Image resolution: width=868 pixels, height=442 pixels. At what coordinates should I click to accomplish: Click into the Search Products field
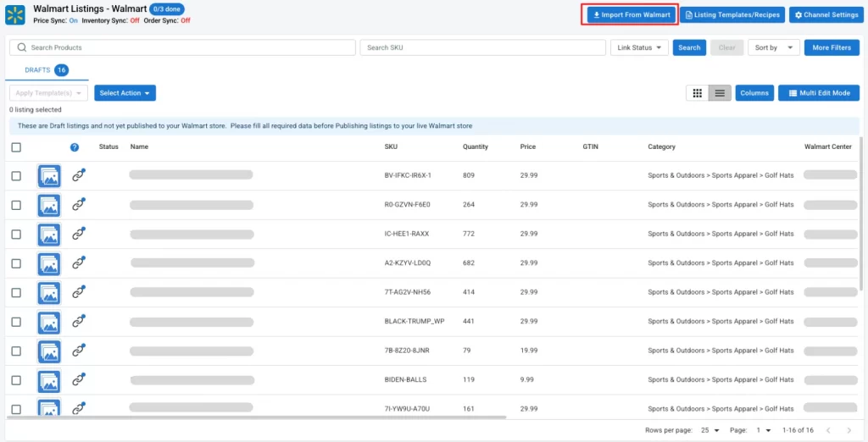183,47
